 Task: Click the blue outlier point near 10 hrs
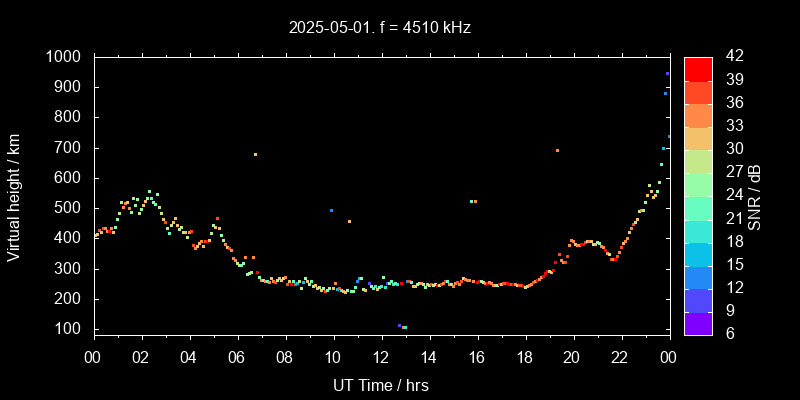point(331,210)
